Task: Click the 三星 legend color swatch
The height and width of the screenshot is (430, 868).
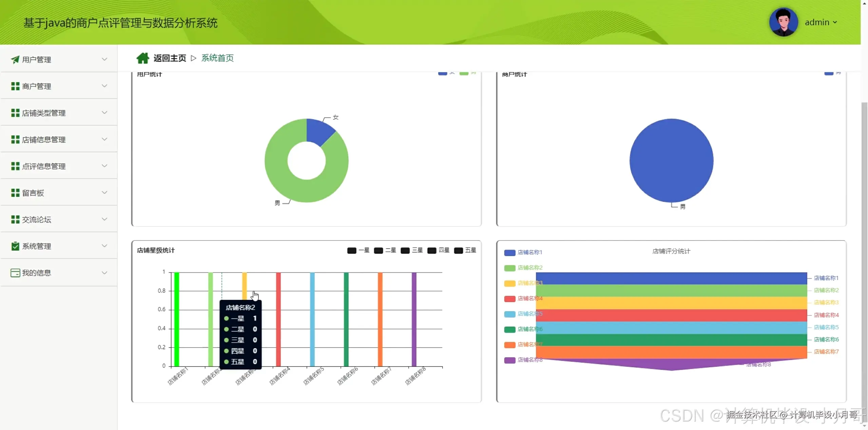Action: point(405,250)
